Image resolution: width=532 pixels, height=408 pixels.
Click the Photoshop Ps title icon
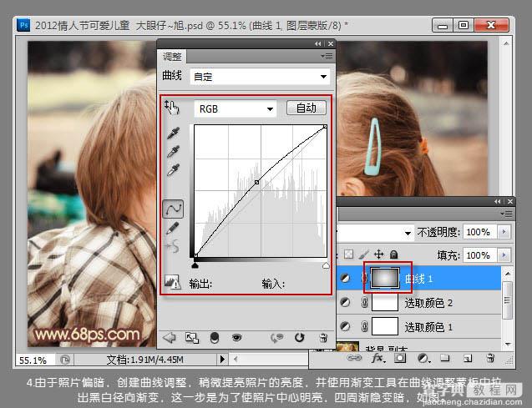23,25
